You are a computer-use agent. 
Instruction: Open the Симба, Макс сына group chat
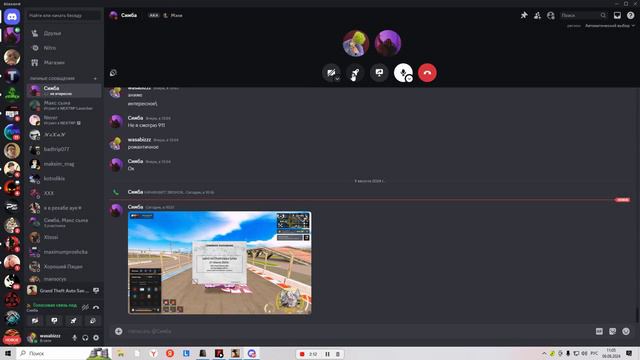pos(64,222)
